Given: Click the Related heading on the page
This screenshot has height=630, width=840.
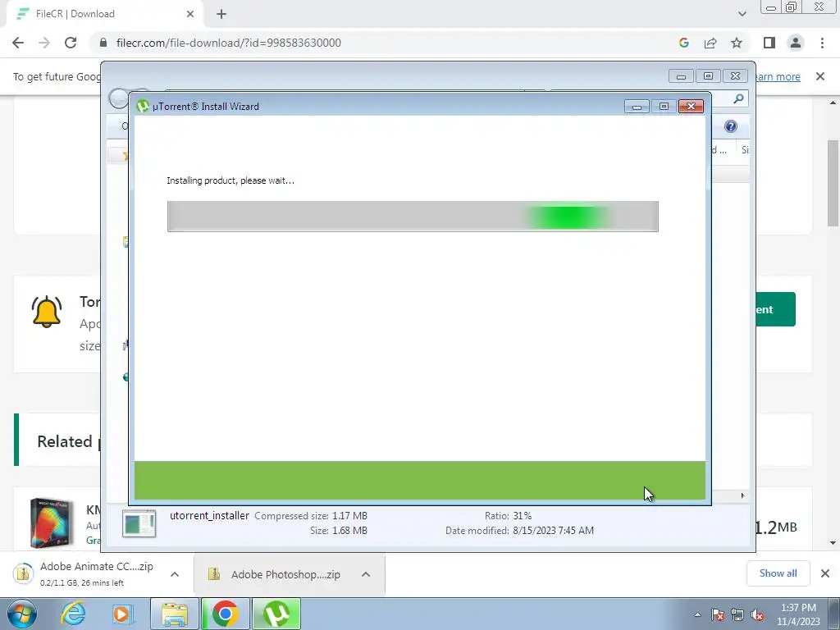Looking at the screenshot, I should tap(65, 441).
